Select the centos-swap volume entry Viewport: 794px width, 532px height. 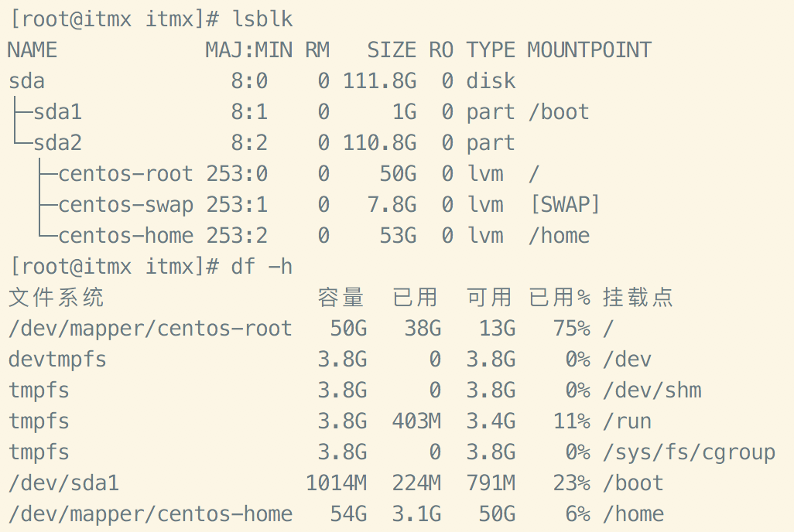[125, 205]
